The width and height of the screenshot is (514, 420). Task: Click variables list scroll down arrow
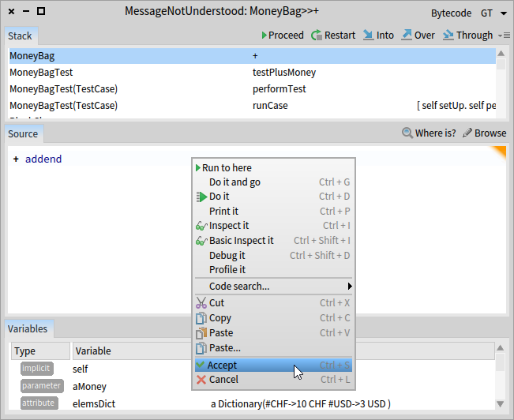tap(501, 404)
